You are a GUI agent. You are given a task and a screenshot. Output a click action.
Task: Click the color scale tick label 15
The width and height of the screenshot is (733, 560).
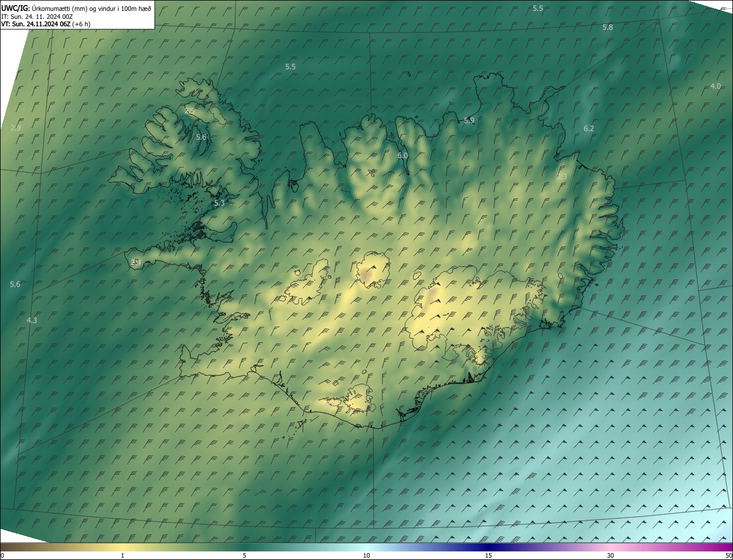(x=488, y=556)
